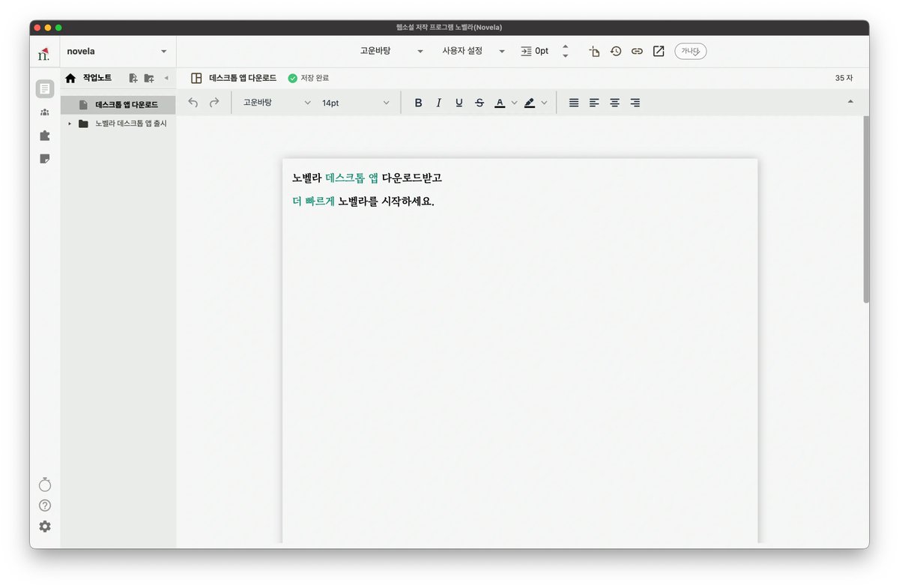Toggle italic formatting

pos(439,103)
